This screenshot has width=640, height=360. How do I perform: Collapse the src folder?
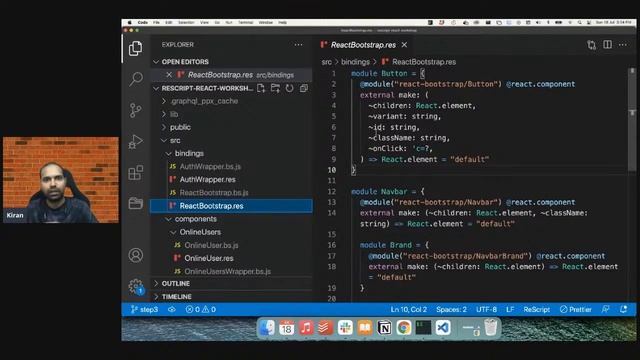pos(171,140)
